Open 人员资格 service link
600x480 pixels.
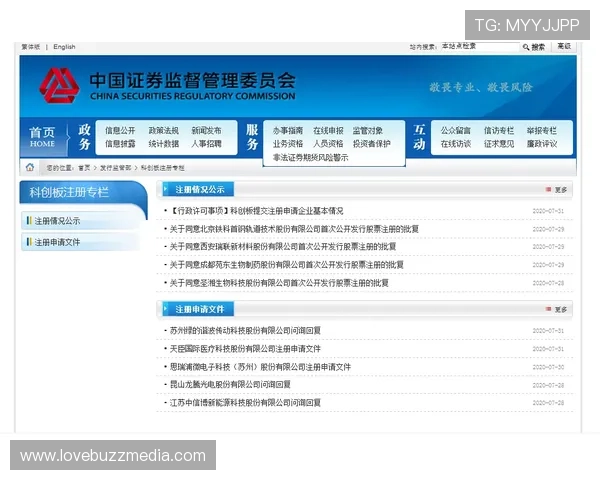(x=328, y=144)
